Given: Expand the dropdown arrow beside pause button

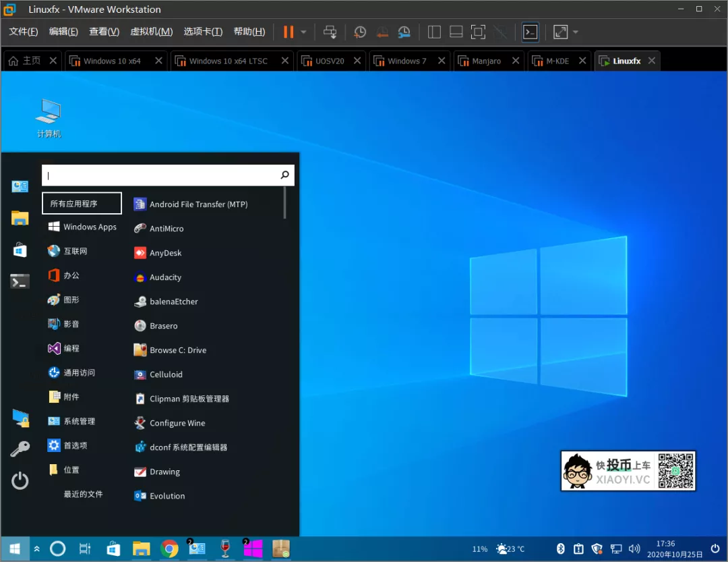Looking at the screenshot, I should [x=303, y=32].
